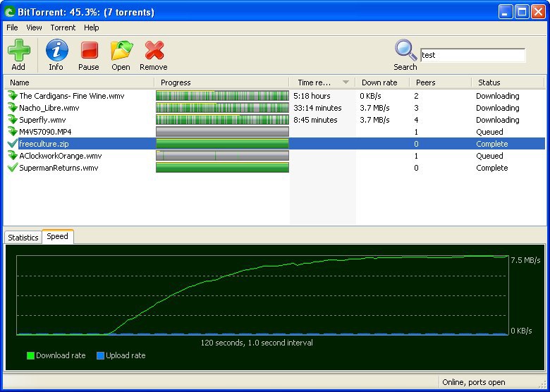Image resolution: width=550 pixels, height=392 pixels.
Task: Open the File menu
Action: (x=12, y=27)
